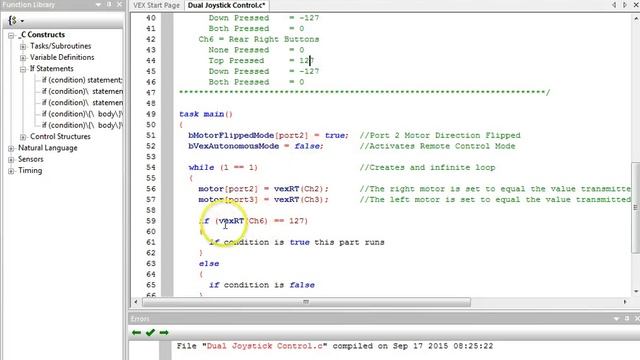Select the Timing tree item
The width and height of the screenshot is (640, 360).
(30, 171)
